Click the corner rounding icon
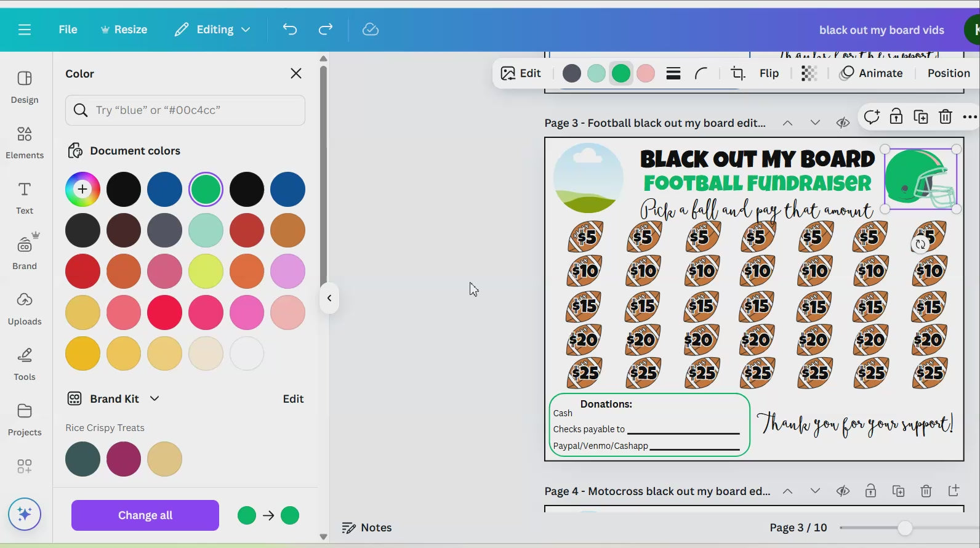Screen dimensions: 980x548 [x=701, y=73]
